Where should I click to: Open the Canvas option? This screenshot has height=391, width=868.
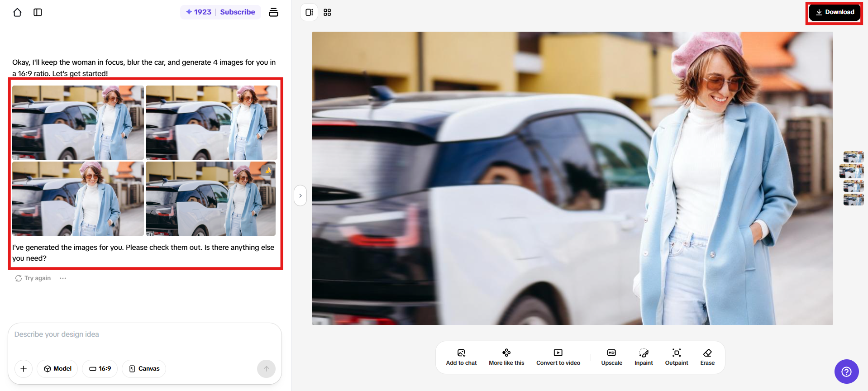coord(144,369)
